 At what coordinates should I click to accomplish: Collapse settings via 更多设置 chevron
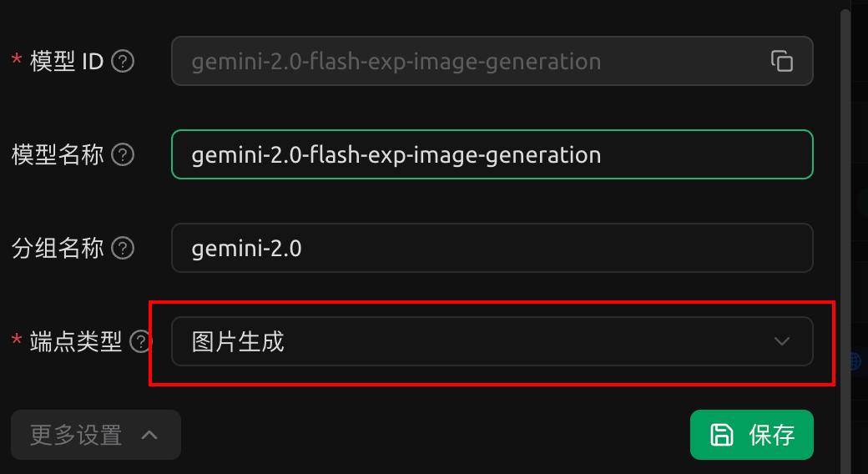[x=149, y=435]
